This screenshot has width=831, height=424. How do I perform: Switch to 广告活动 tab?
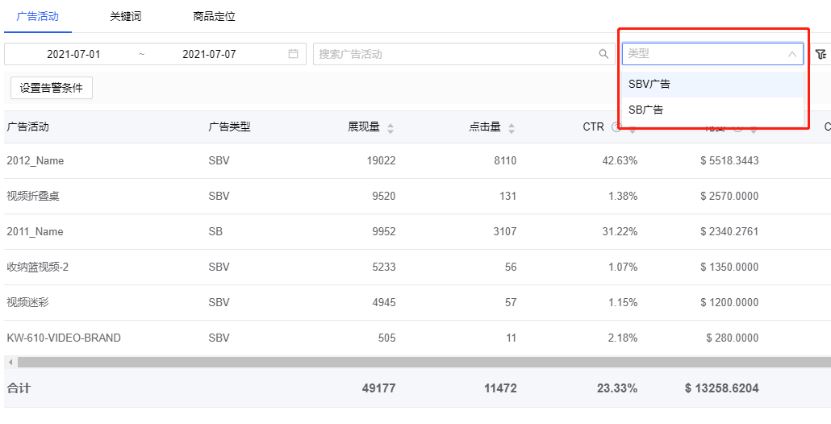pos(38,16)
